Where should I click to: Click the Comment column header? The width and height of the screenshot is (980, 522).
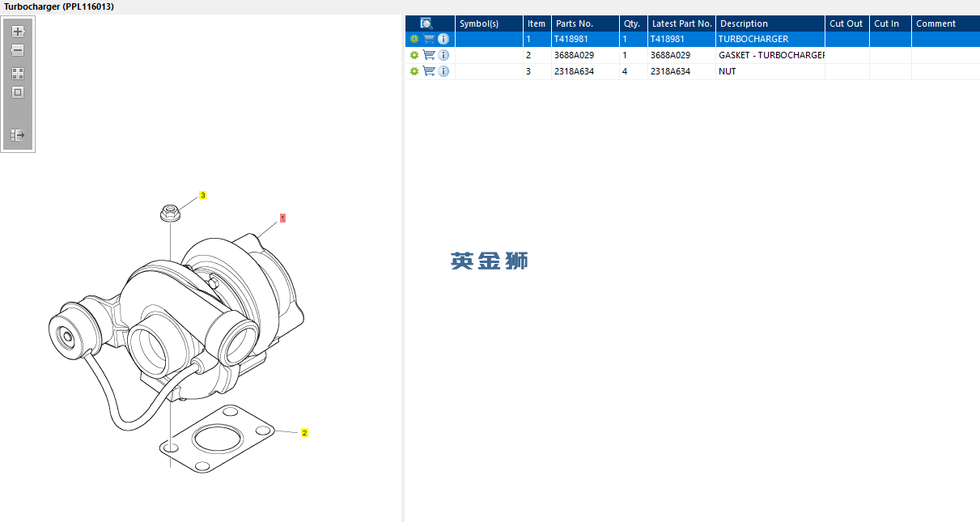coord(945,23)
